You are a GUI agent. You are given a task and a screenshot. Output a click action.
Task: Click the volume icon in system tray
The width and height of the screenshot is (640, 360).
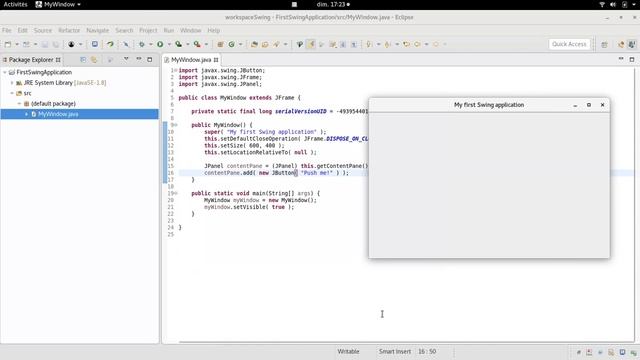point(613,4)
